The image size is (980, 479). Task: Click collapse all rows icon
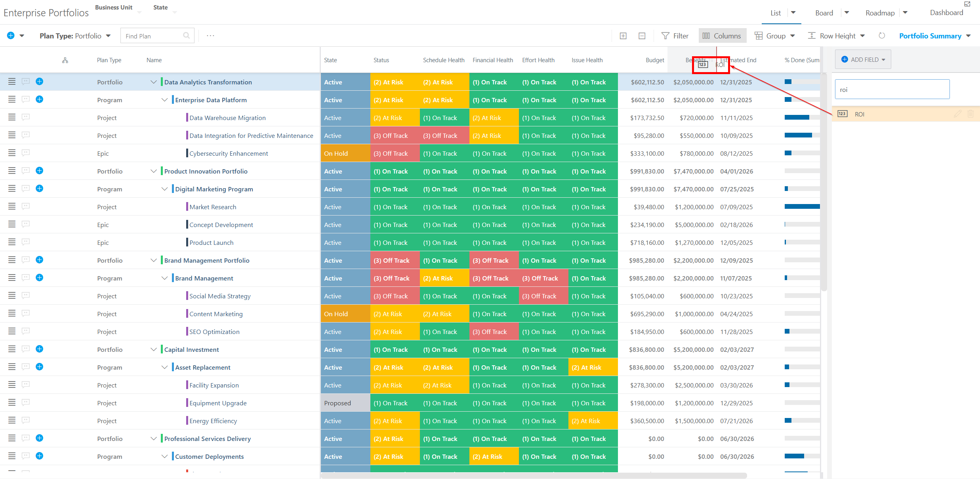[642, 36]
